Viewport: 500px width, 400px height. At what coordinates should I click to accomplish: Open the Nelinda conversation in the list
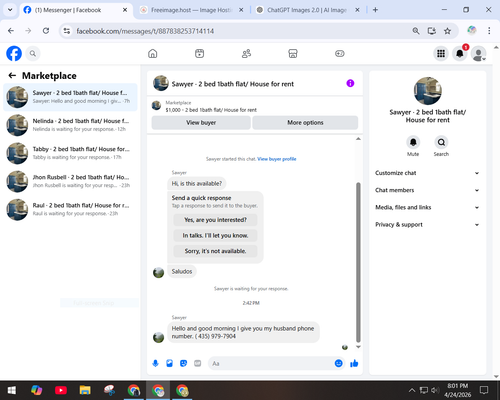coord(70,125)
